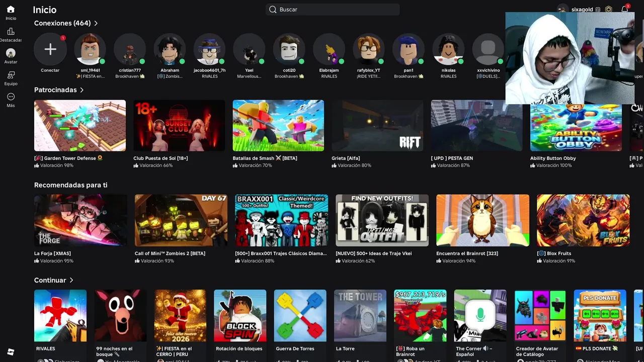Open PESTA GEN game thumbnail
This screenshot has height=362, width=644.
[476, 125]
